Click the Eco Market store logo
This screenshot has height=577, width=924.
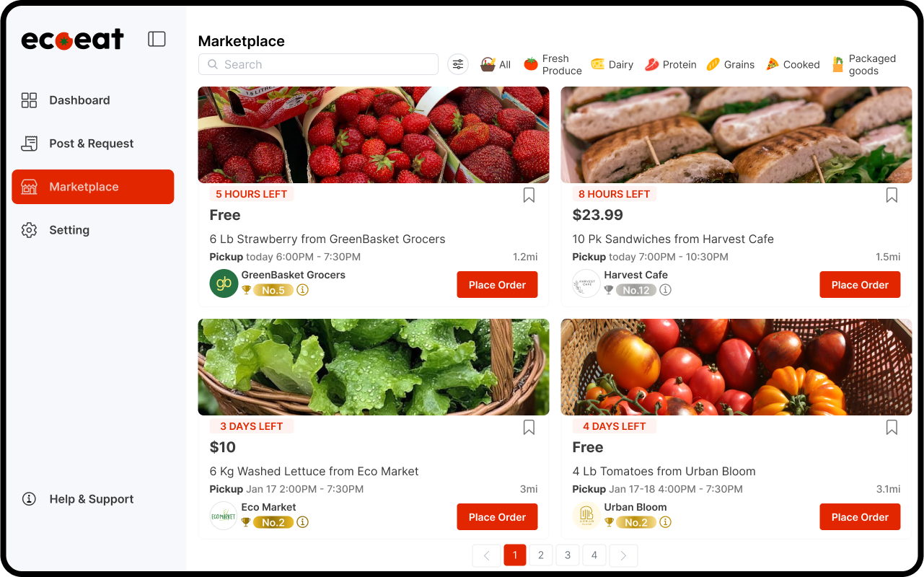224,516
